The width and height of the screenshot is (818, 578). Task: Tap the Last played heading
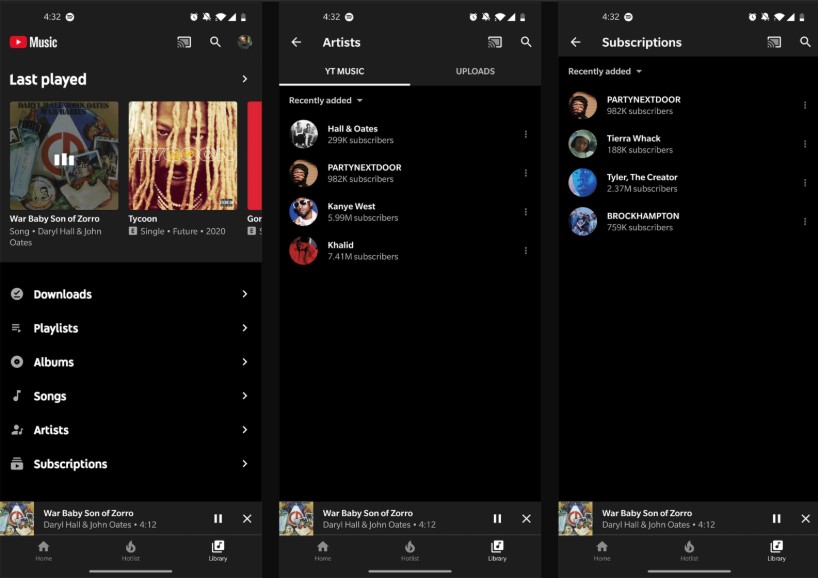click(48, 79)
